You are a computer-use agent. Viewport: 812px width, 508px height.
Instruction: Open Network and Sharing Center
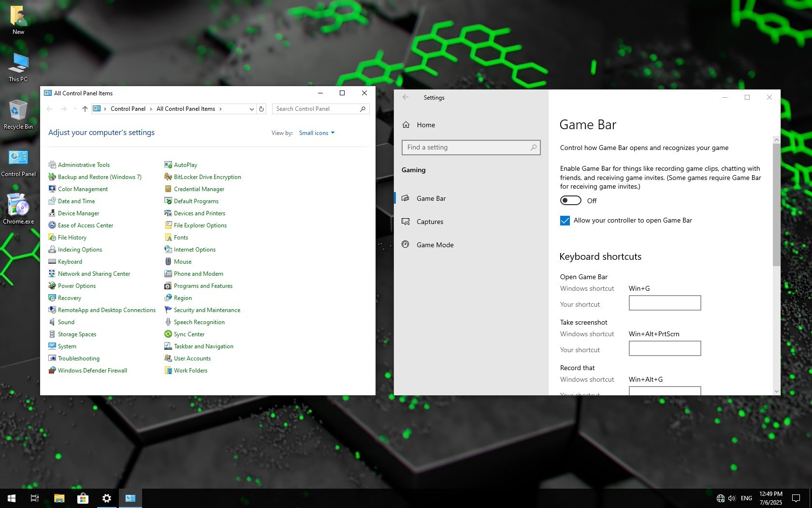click(94, 274)
